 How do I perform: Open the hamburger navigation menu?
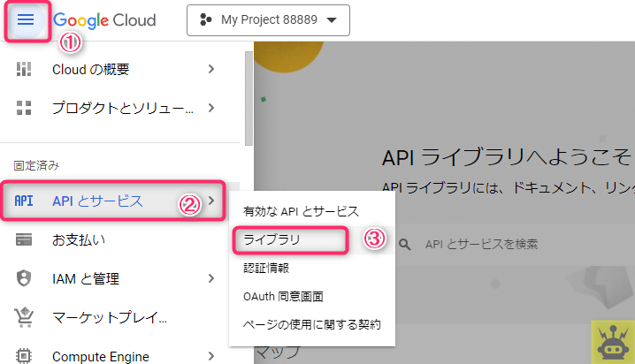(26, 19)
